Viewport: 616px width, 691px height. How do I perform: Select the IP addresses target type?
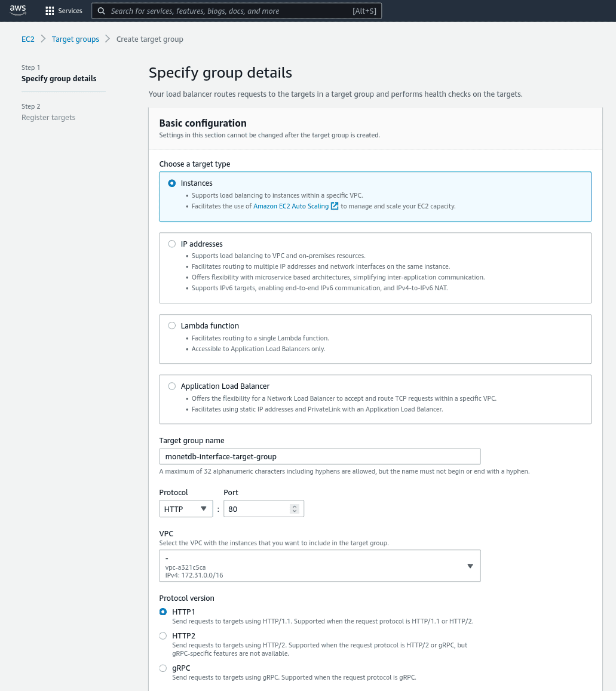click(x=172, y=244)
